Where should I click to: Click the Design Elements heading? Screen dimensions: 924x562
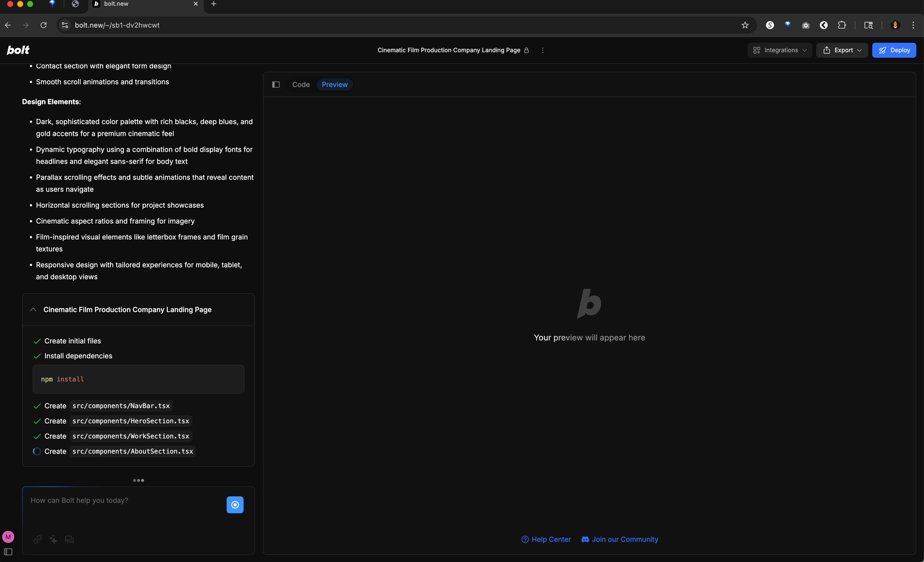51,102
